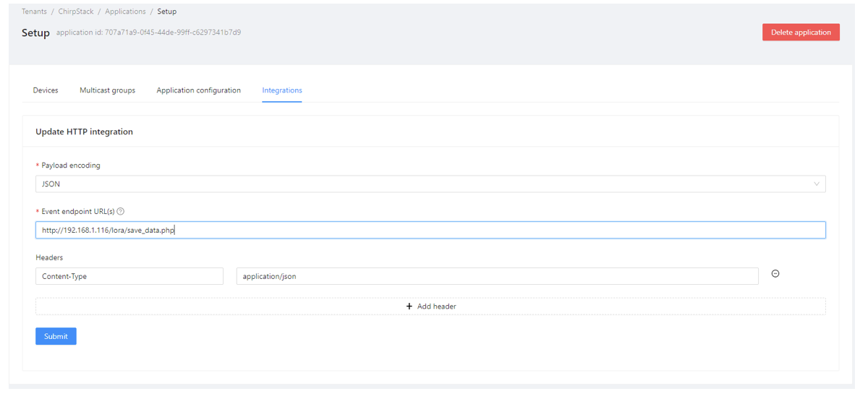
Task: Focus the Event endpoint URL input field
Action: 430,231
